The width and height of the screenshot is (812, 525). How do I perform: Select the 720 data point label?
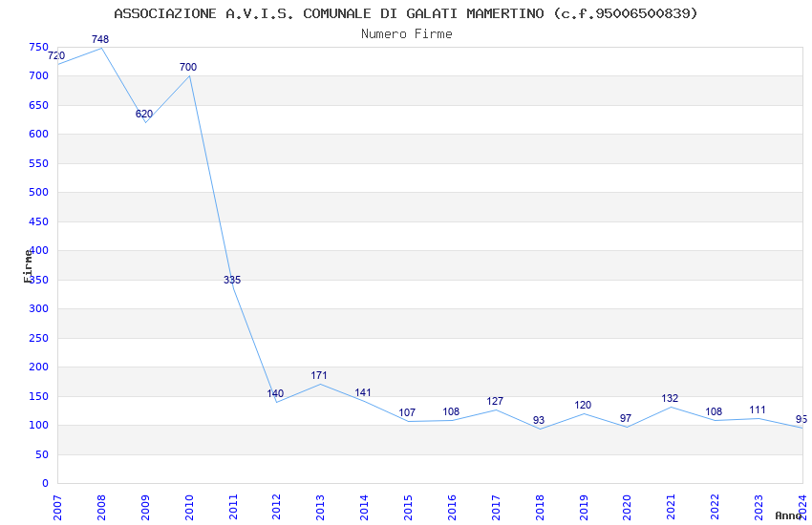[56, 56]
